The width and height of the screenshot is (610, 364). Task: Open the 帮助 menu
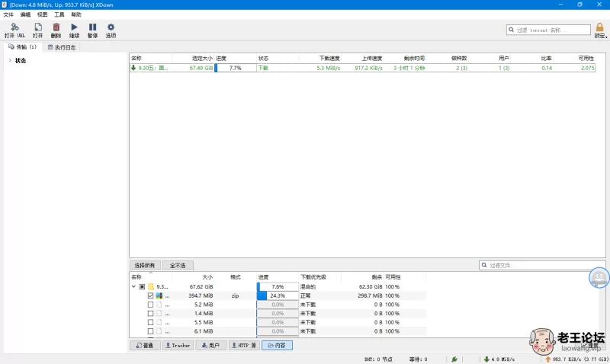pos(76,14)
